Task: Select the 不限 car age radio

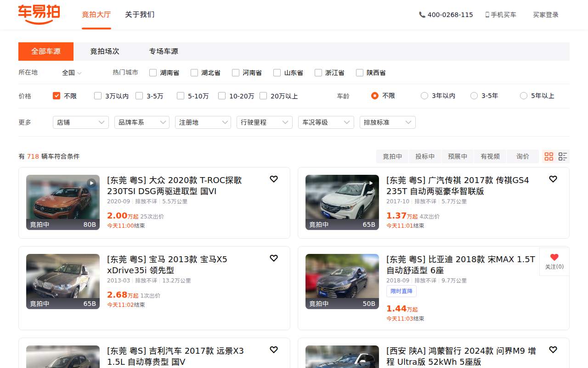Action: 375,96
